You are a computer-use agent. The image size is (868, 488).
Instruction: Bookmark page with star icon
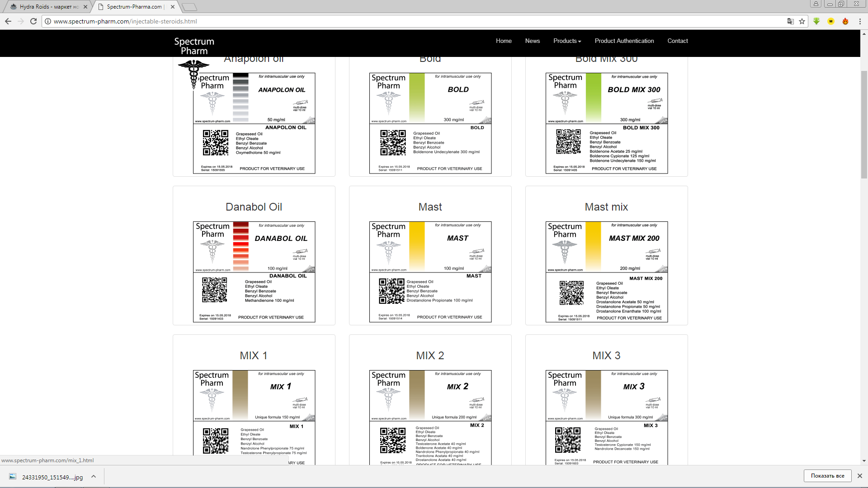pyautogui.click(x=802, y=21)
